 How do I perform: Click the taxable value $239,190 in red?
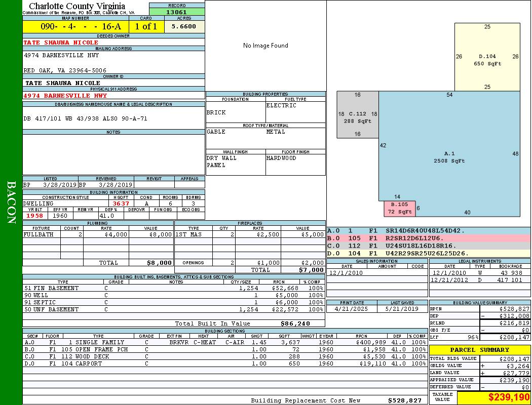pyautogui.click(x=509, y=397)
